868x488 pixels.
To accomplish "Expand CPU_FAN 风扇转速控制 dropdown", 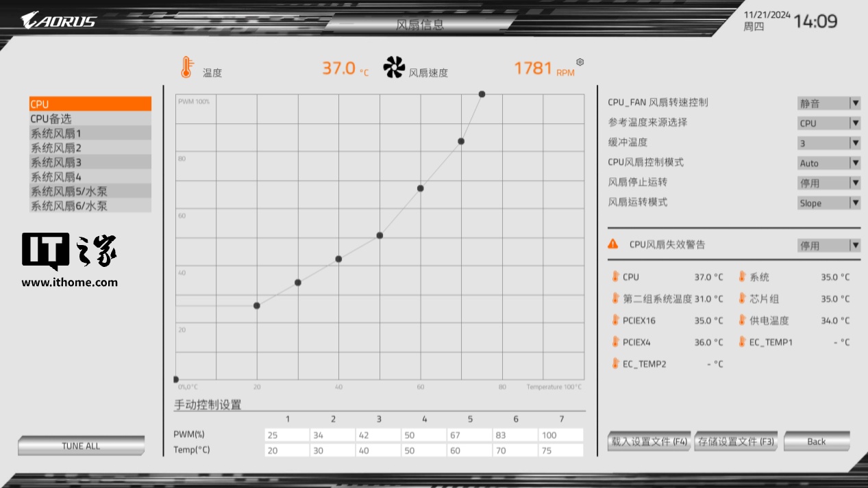I will [x=829, y=103].
